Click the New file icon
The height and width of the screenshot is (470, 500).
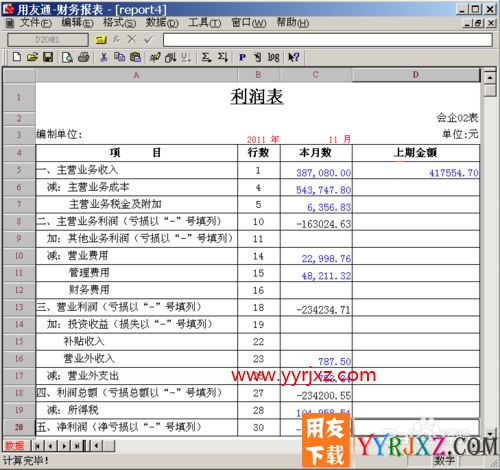[17, 57]
